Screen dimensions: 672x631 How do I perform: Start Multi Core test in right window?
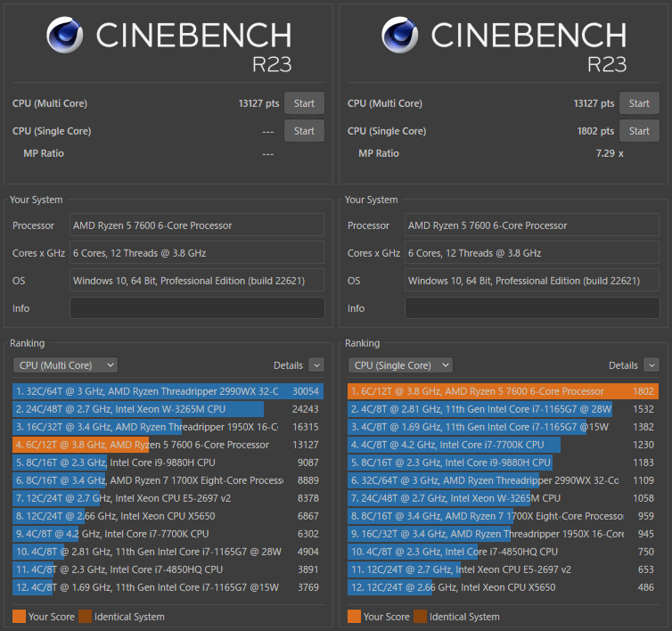(x=639, y=103)
